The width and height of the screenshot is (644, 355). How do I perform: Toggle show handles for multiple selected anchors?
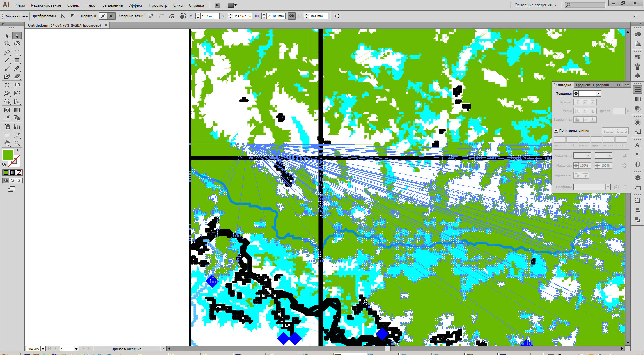click(103, 16)
